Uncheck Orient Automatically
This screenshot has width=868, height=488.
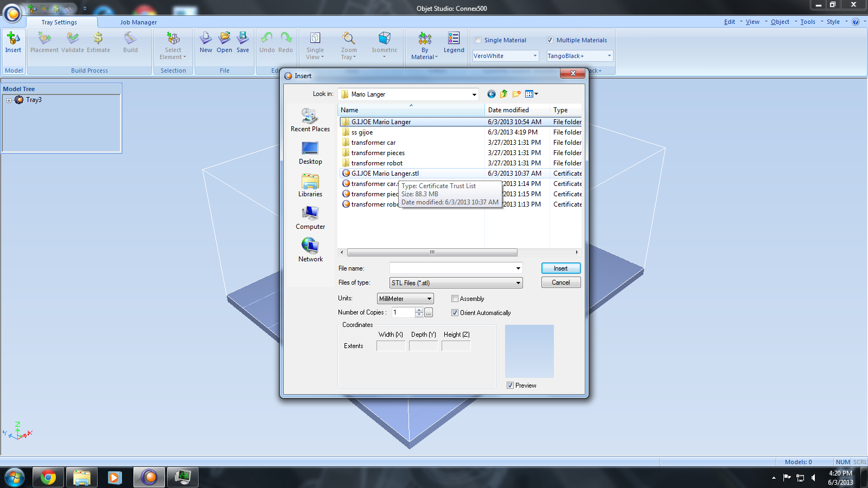(x=455, y=313)
